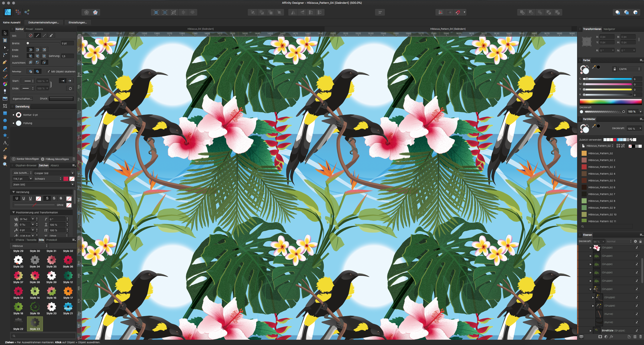Open the Normal blend mode dropdown
This screenshot has height=345, width=644.
(x=619, y=241)
